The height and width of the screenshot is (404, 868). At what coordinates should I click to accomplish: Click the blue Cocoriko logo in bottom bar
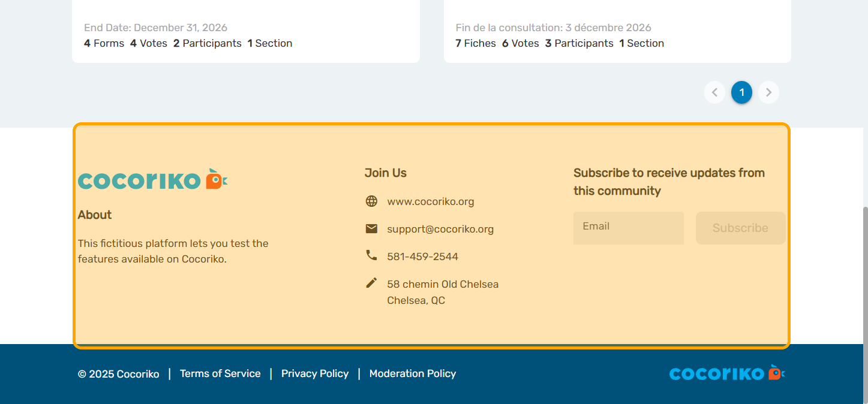726,373
